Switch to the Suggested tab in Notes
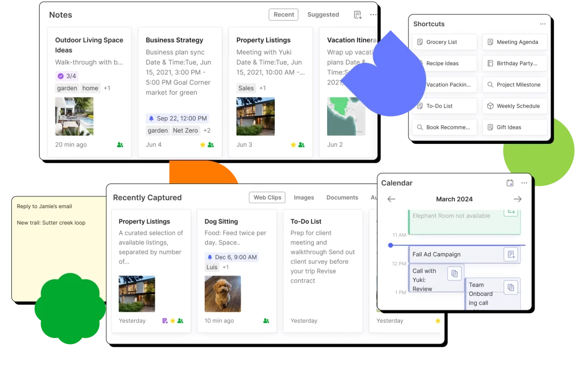The width and height of the screenshot is (588, 366). tap(323, 15)
